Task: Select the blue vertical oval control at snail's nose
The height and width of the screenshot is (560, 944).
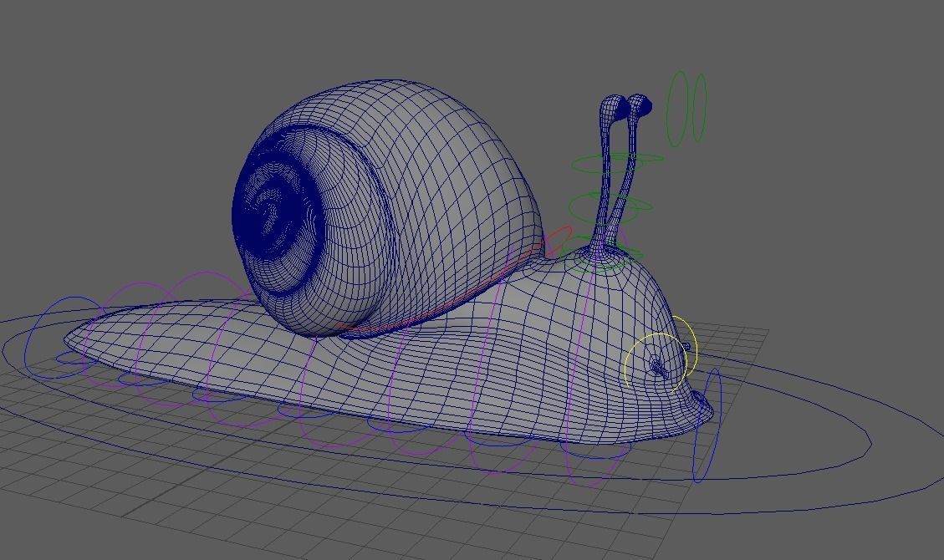Action: 707,425
